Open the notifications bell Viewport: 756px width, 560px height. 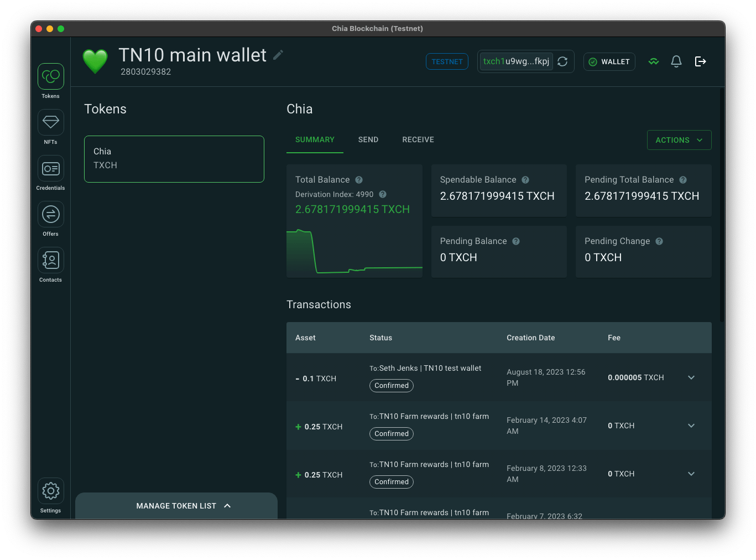tap(676, 61)
